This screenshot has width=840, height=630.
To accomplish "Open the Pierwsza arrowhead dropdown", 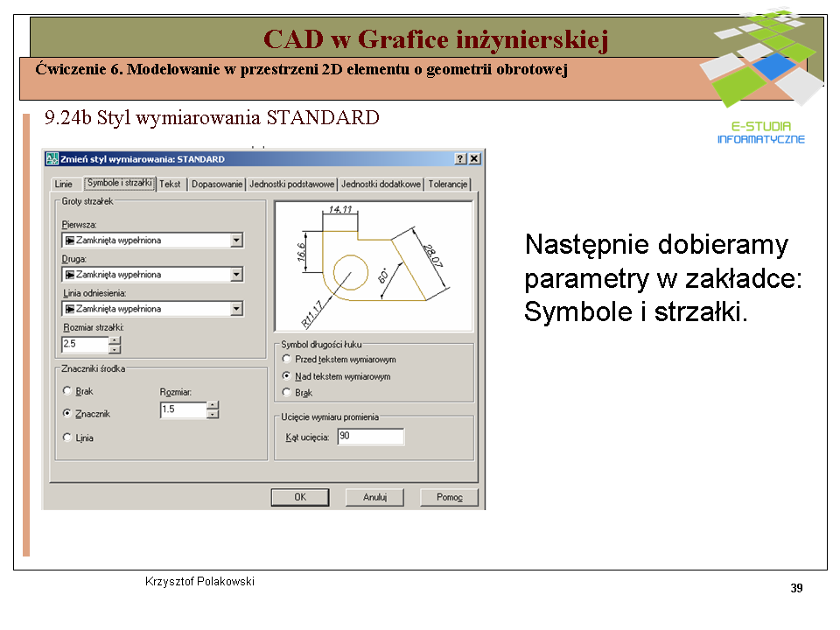I will point(236,240).
